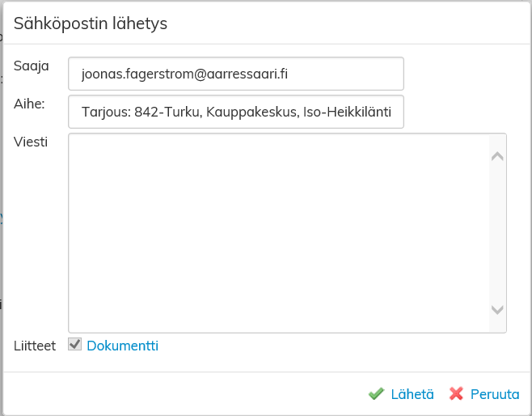Click the green checkmark send icon
Viewport: 532px width, 416px height.
[376, 394]
